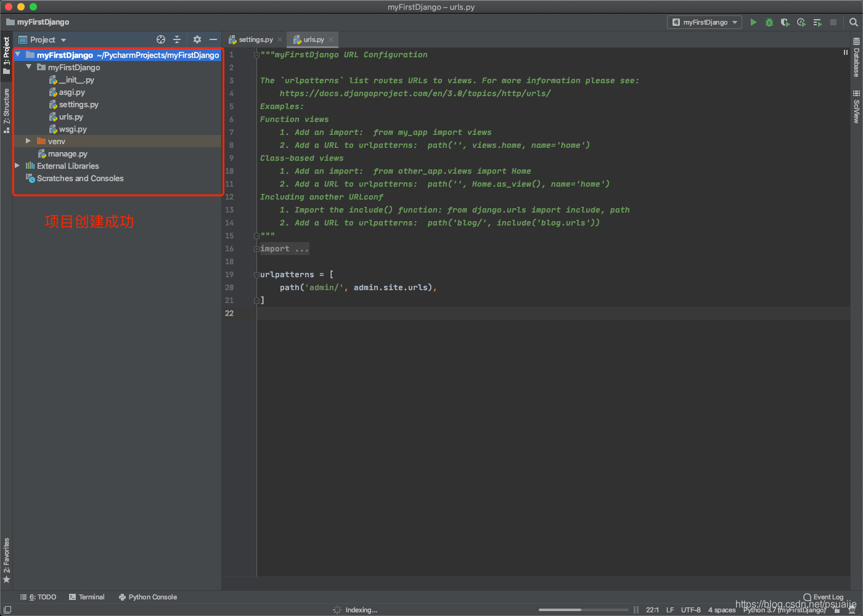Locate current file with crosshair icon
Screen dimensions: 863x616
pos(161,39)
